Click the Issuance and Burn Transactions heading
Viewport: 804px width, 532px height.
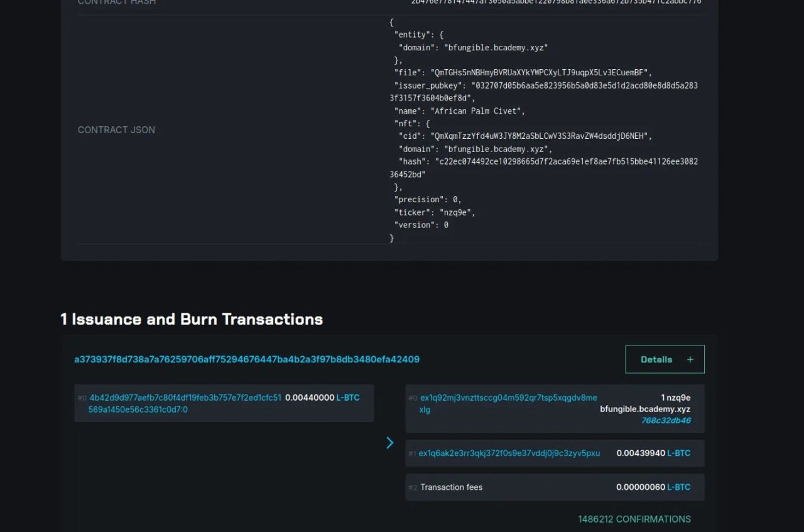(192, 319)
